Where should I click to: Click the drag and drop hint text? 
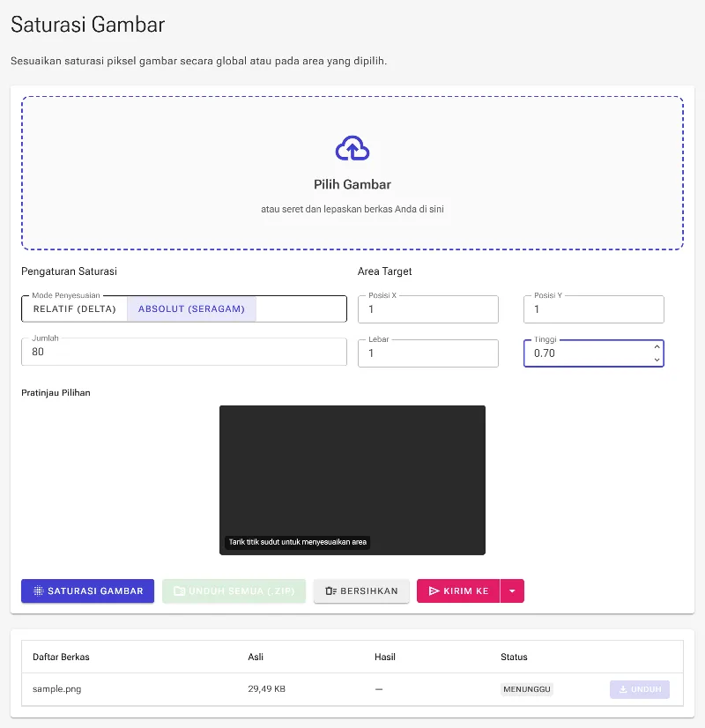click(352, 209)
